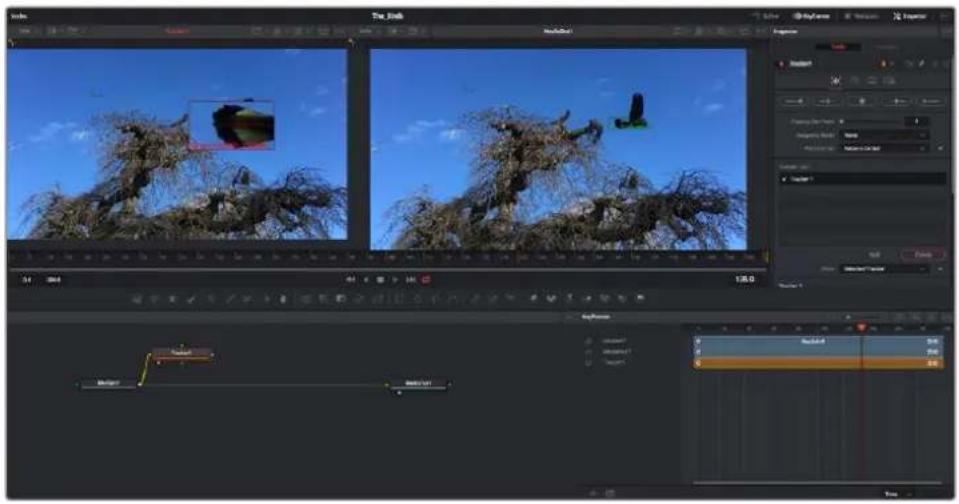
Task: Stop playback in transport controls
Action: point(380,280)
